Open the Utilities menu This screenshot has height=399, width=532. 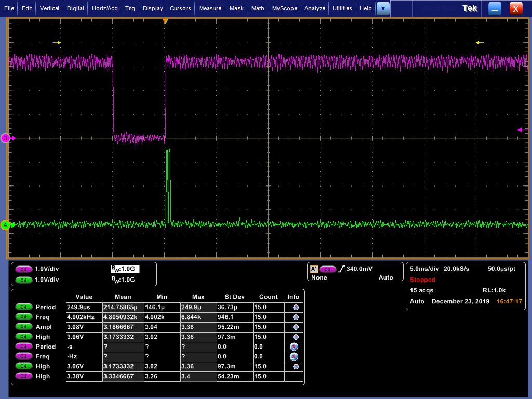tap(342, 8)
